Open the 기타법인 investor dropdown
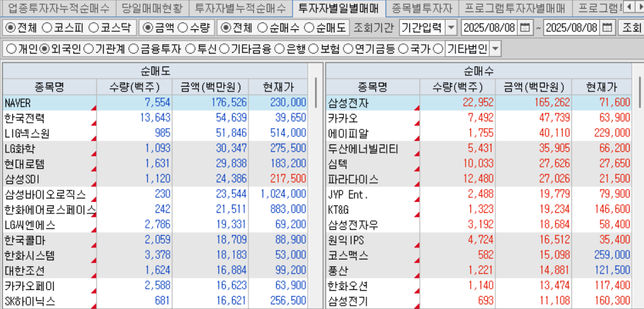 tap(495, 49)
